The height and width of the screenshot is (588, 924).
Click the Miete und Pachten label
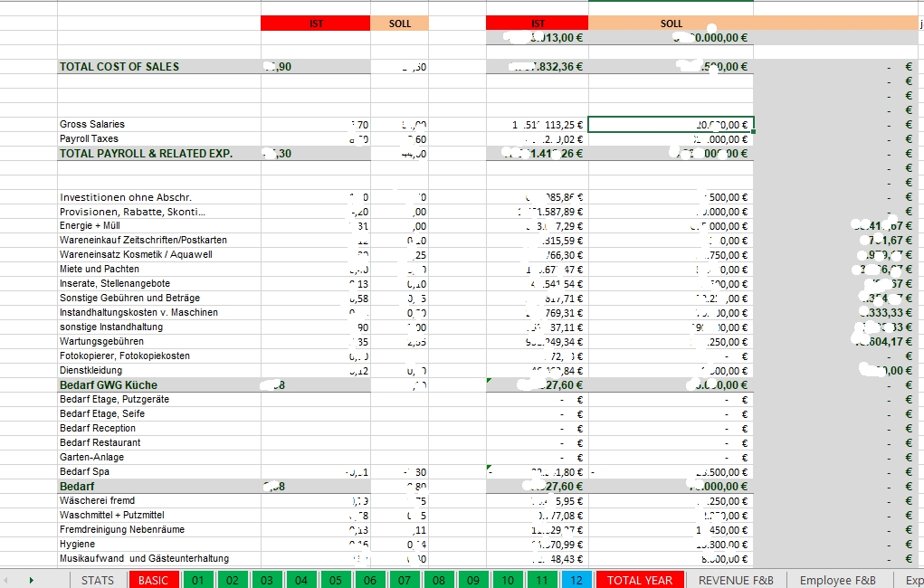click(100, 270)
